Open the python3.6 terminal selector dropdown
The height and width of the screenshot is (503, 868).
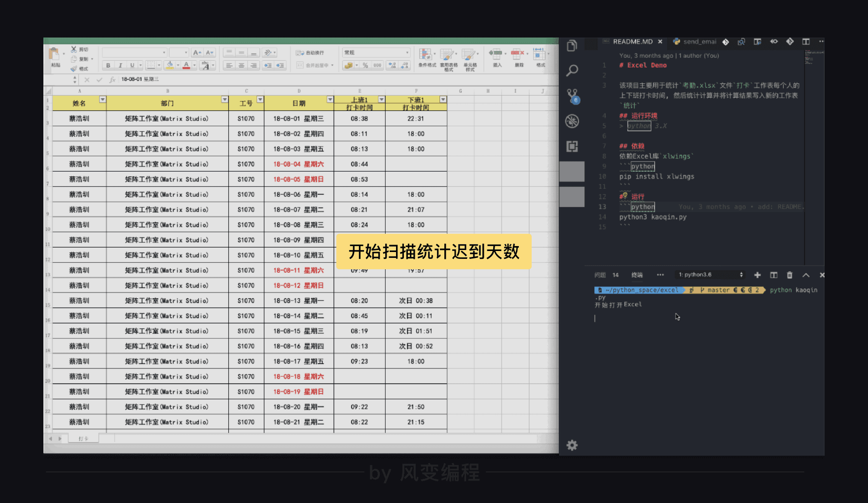pyautogui.click(x=710, y=275)
